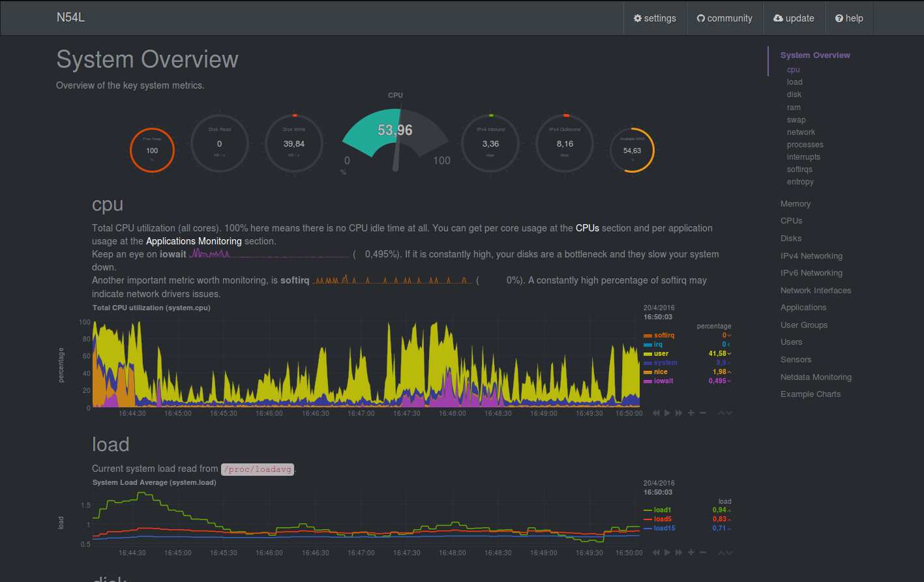Select load from the System Overview sidebar menu
The height and width of the screenshot is (582, 924).
point(794,81)
